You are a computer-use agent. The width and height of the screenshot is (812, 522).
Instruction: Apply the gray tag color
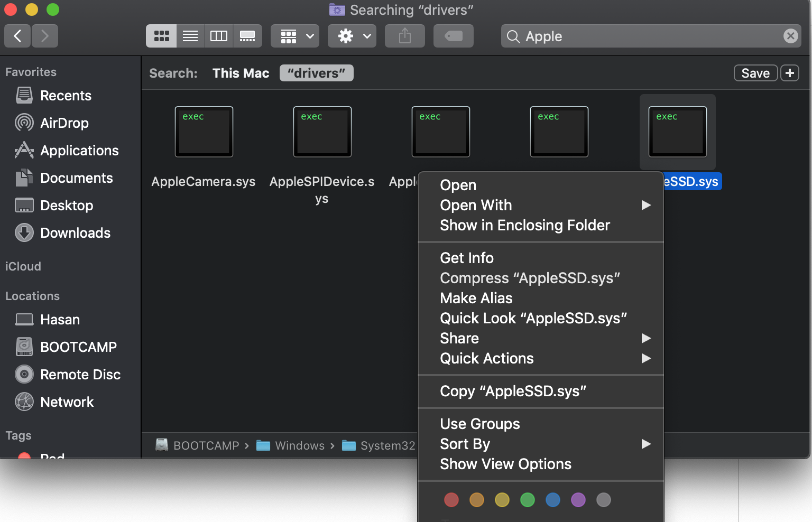[x=604, y=500]
